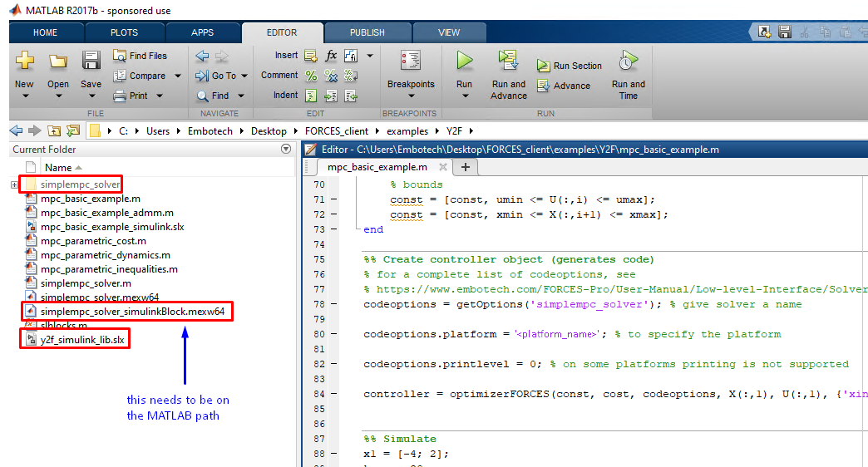This screenshot has height=467, width=868.
Task: Click the Find magnifier button
Action: tap(213, 96)
